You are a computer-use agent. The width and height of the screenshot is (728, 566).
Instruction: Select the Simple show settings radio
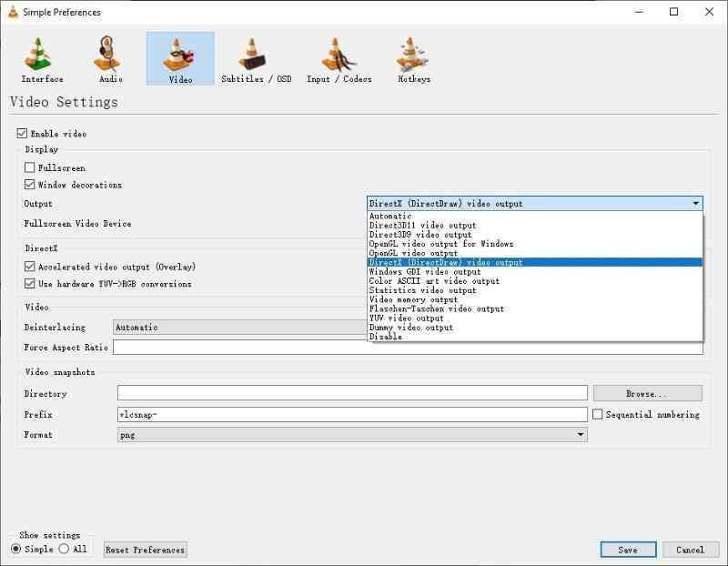[x=15, y=549]
